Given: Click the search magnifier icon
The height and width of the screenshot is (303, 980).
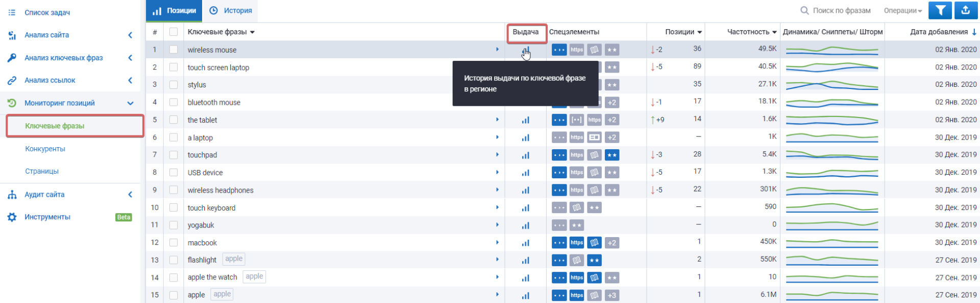Looking at the screenshot, I should 804,11.
